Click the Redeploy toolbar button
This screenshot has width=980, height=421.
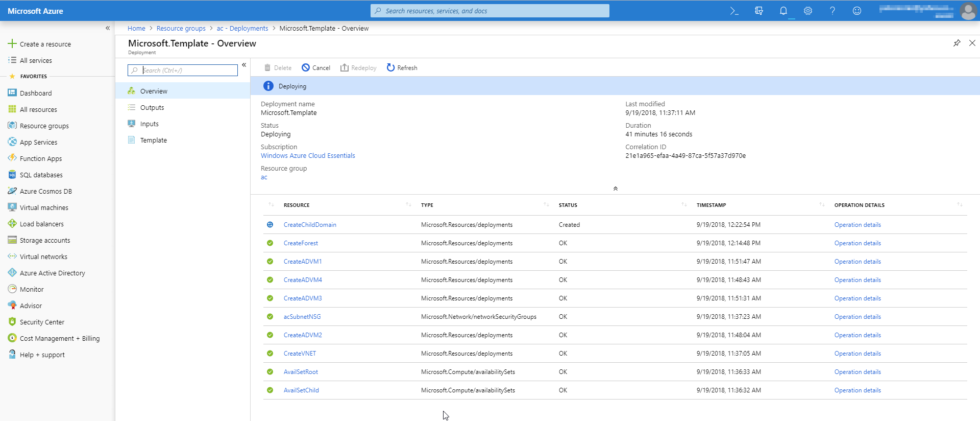coord(358,67)
